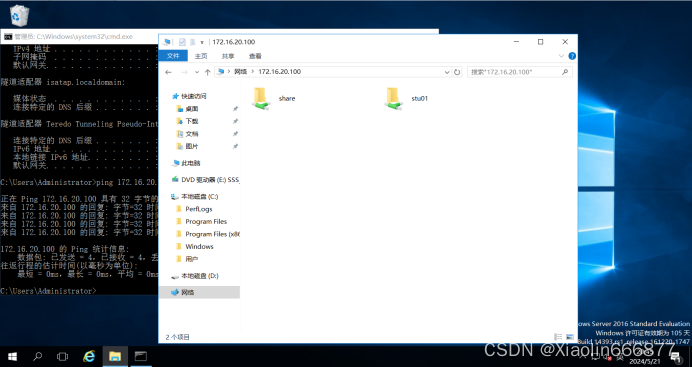692x367 pixels.
Task: Open the Recycle Bin on desktop
Action: [19, 15]
